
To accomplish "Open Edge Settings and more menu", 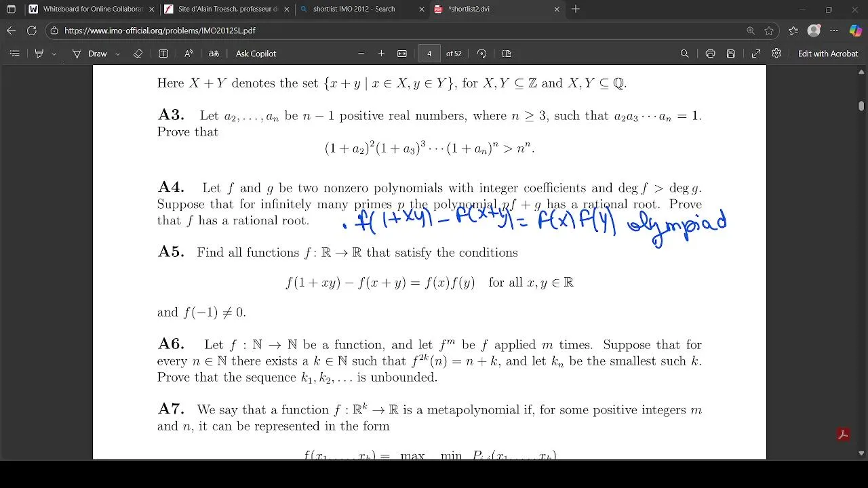I will (834, 30).
